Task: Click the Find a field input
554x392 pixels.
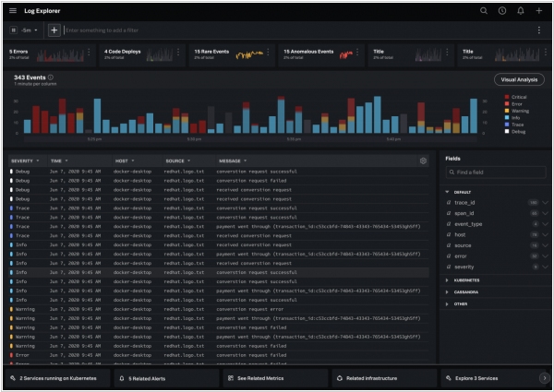Action: tap(496, 172)
